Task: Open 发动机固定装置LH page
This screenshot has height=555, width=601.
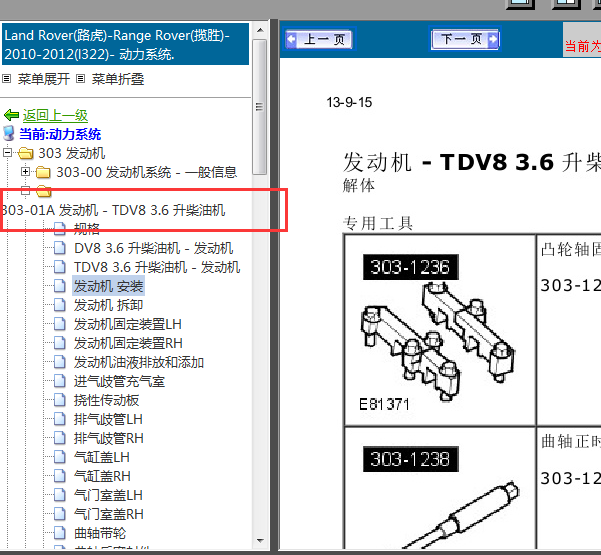Action: tap(128, 324)
